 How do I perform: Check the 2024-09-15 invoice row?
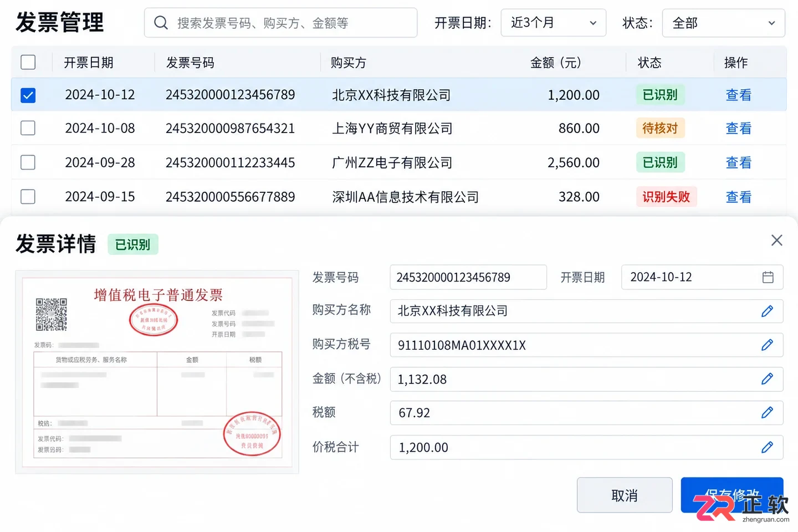tap(28, 197)
